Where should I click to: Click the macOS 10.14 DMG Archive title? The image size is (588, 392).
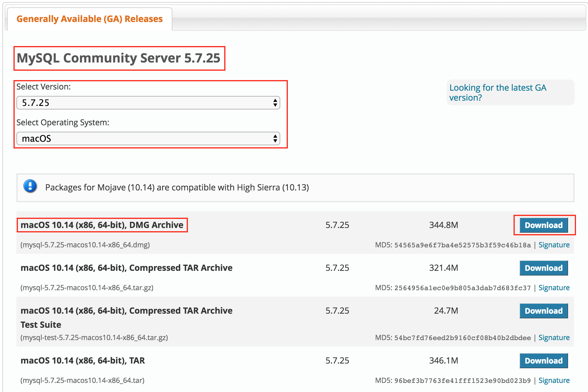pos(102,225)
